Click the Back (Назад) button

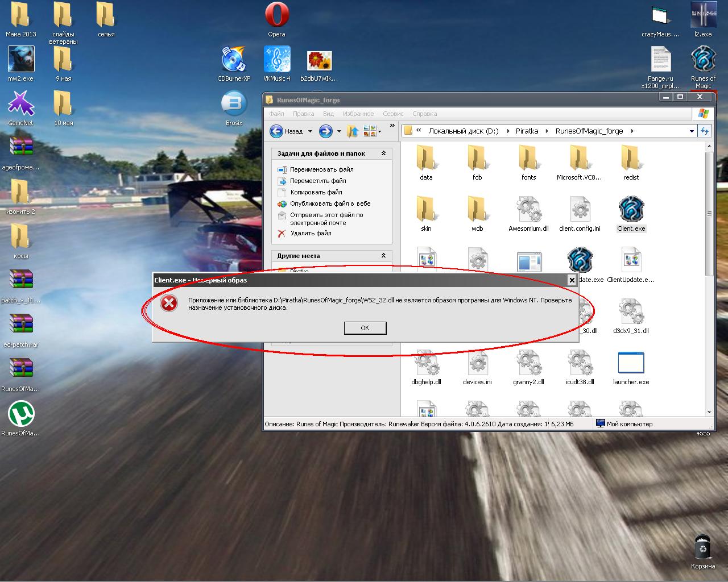(x=286, y=131)
